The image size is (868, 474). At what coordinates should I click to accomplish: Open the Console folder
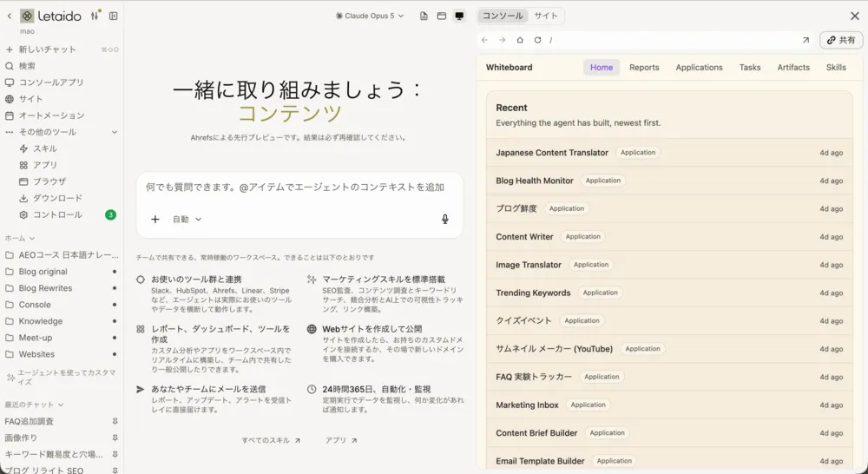click(62, 305)
